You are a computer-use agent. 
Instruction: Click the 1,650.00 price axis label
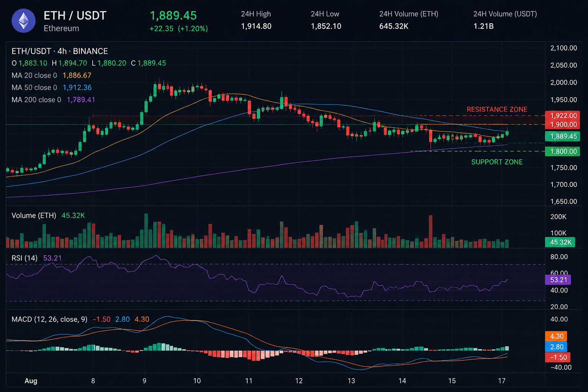[563, 201]
